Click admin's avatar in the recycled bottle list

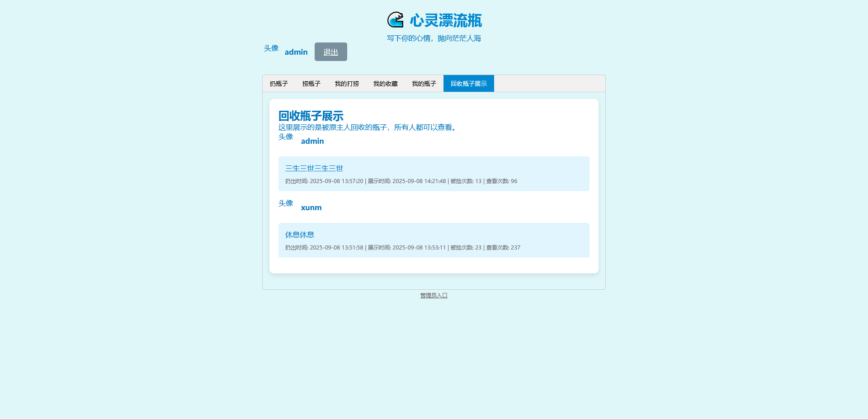click(x=286, y=137)
